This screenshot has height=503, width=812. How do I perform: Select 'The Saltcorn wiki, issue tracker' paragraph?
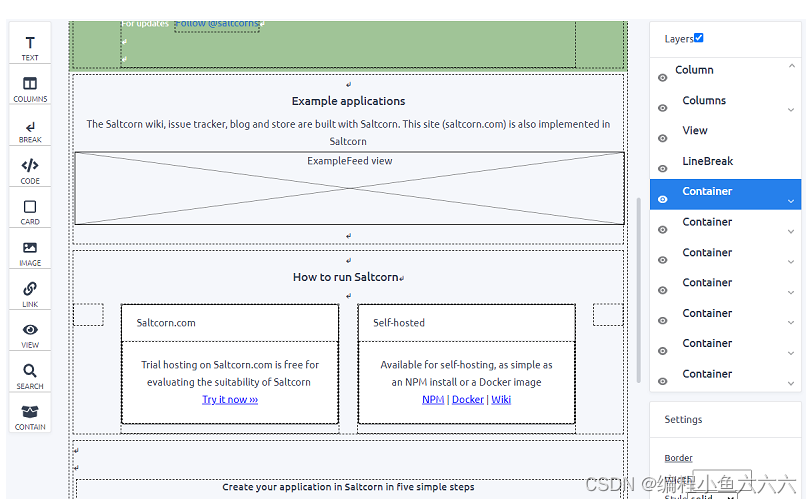348,133
